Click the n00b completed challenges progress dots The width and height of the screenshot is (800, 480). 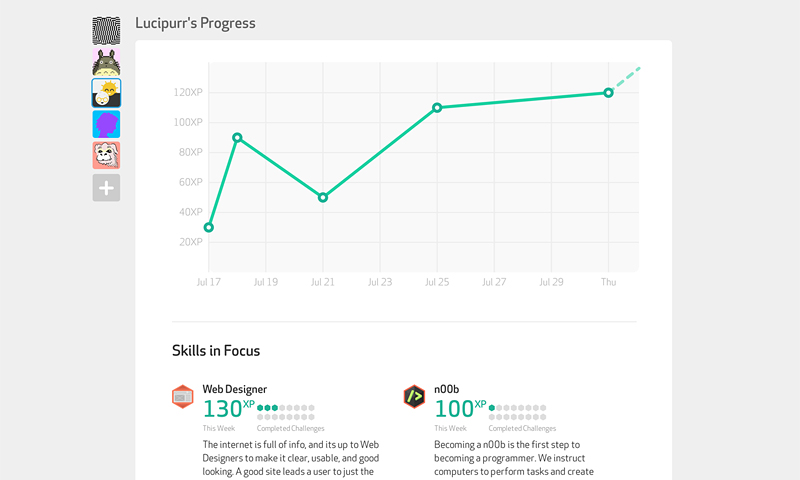coord(517,412)
